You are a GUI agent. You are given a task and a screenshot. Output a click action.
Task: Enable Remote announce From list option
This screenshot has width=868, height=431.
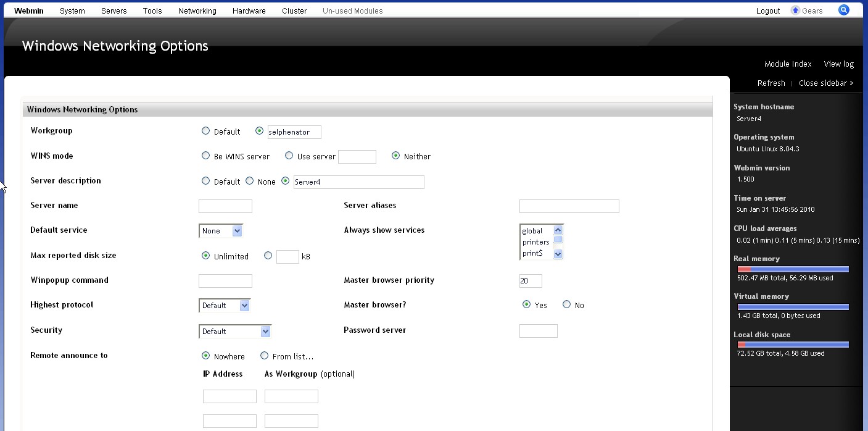(264, 356)
